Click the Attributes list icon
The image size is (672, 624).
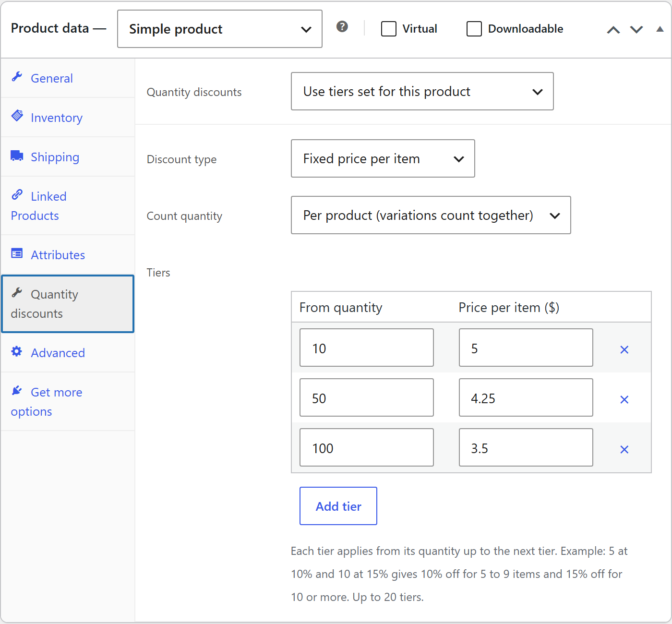pos(17,253)
